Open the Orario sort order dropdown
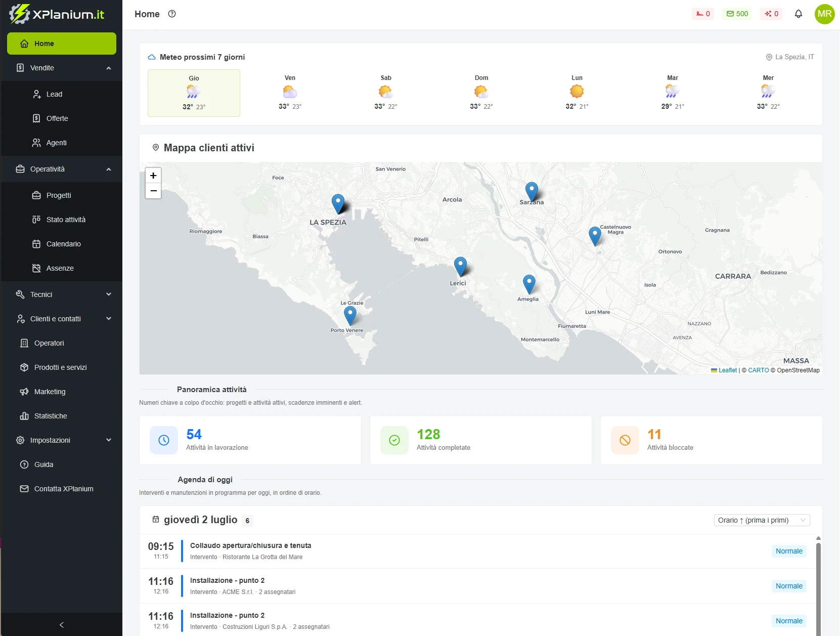The image size is (840, 636). point(762,520)
